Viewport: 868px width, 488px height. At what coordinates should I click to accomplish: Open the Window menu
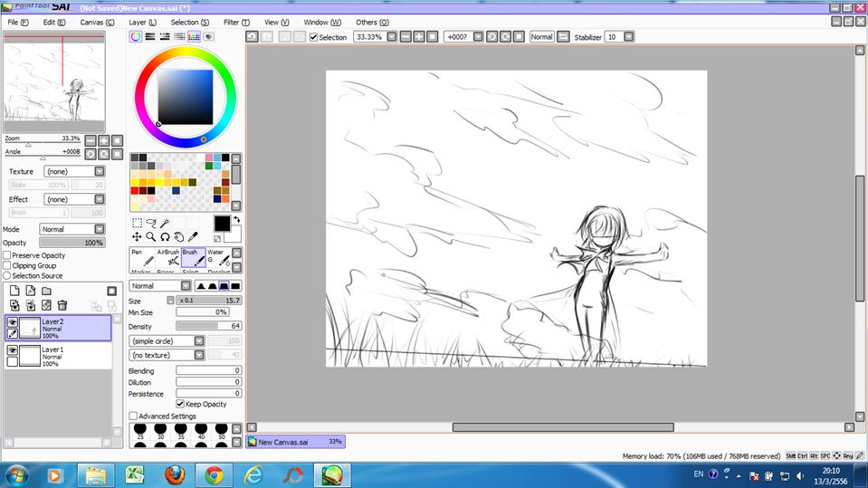click(322, 22)
